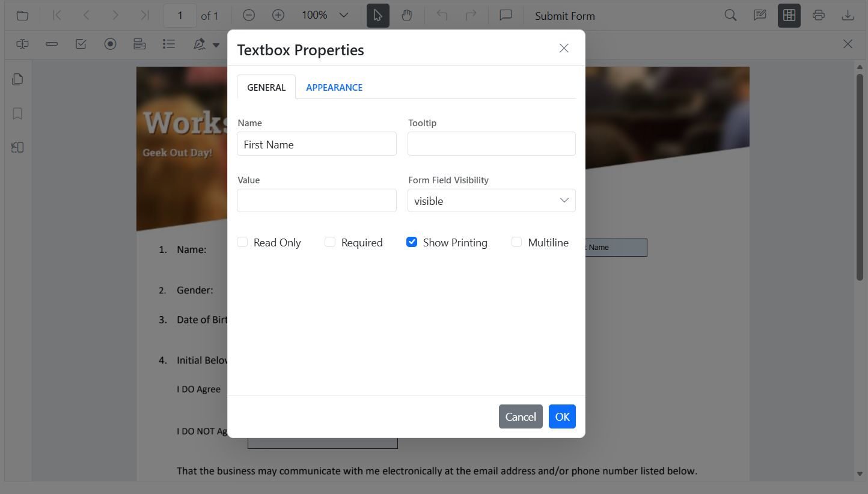Open the comment annotation tool
Viewport: 868px width, 494px height.
[505, 15]
